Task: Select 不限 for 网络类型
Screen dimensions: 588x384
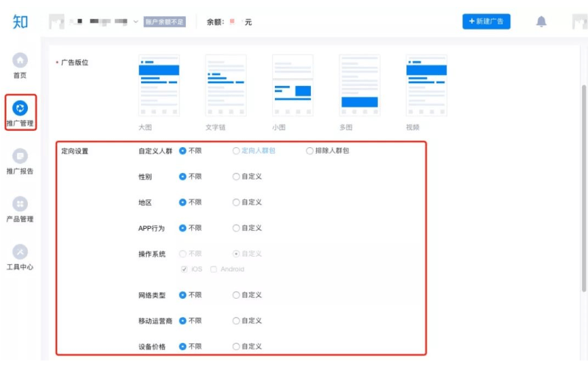Action: point(182,295)
